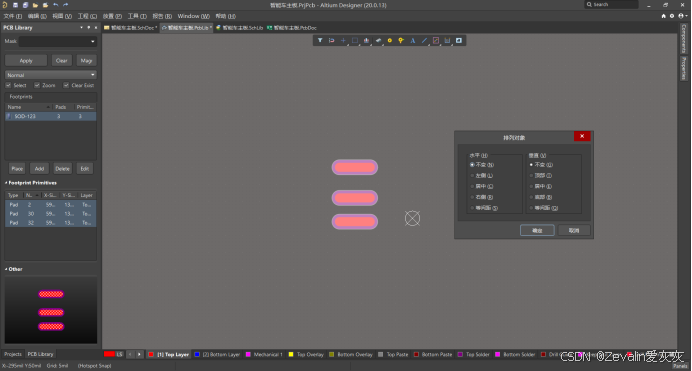Switch to the SchLib document tab
The width and height of the screenshot is (692, 371).
click(x=240, y=28)
